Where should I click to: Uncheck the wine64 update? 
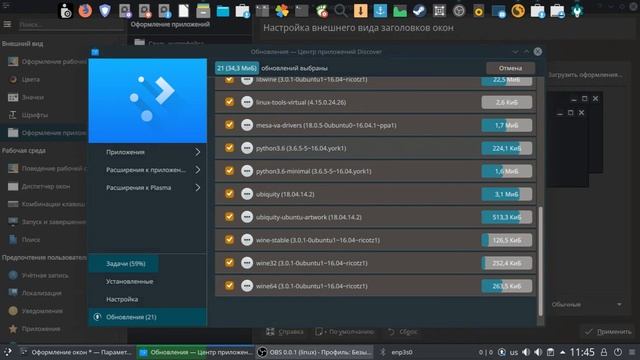tap(229, 286)
